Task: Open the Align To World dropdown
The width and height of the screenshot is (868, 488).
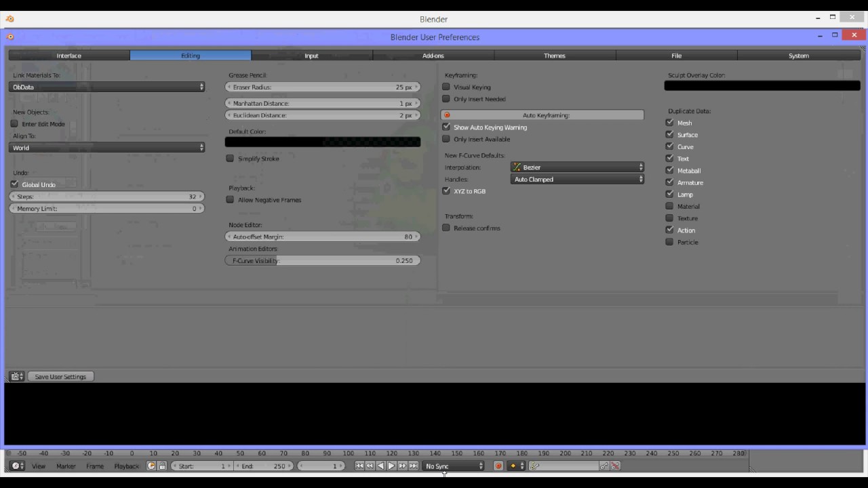Action: [x=107, y=148]
